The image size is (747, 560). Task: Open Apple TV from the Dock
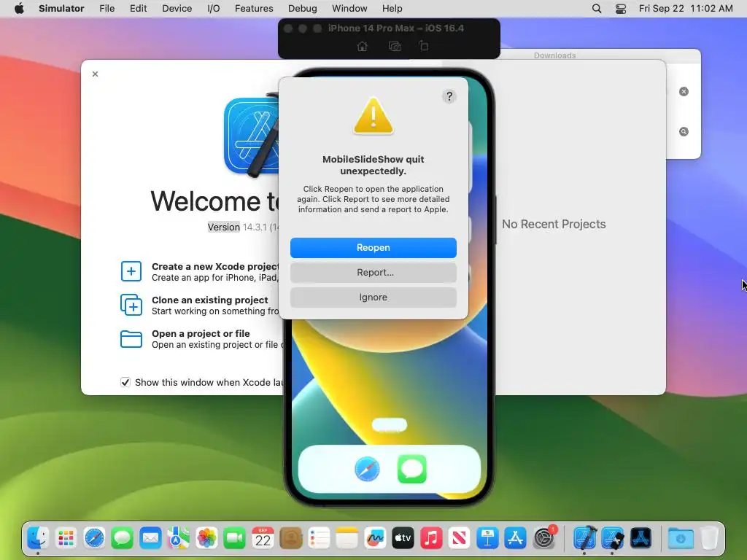pyautogui.click(x=403, y=538)
